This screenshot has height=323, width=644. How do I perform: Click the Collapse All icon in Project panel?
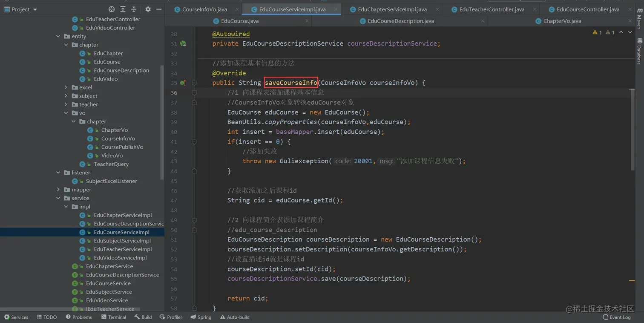(x=134, y=9)
